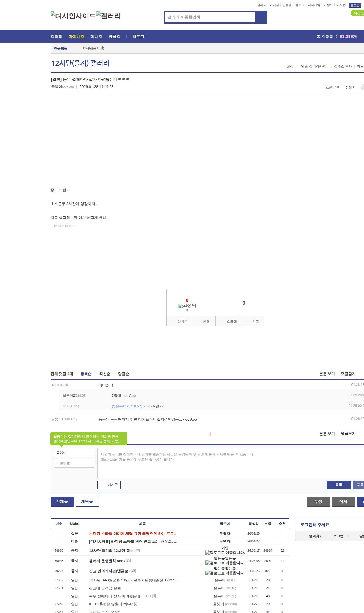Click the 디시콘 button under comment box
The image size is (364, 613).
(x=109, y=485)
